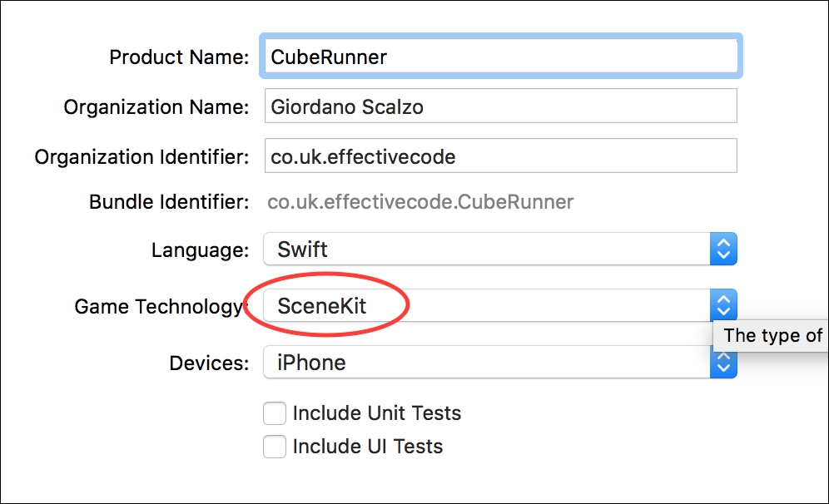Viewport: 829px width, 504px height.
Task: Click the blue arrows on the Game Technology popup
Action: pos(723,305)
